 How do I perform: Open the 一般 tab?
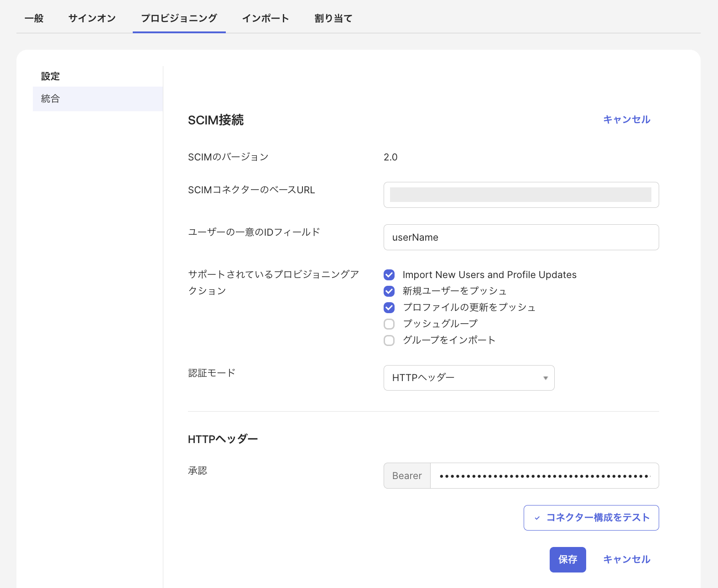34,18
